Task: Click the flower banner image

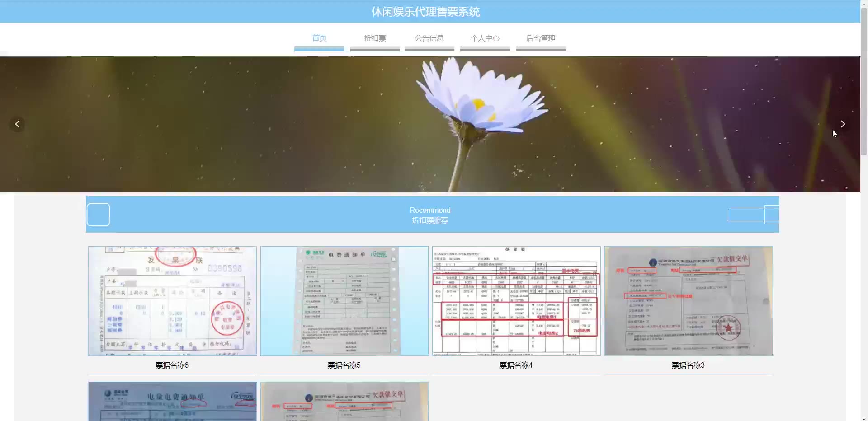Action: tap(430, 124)
